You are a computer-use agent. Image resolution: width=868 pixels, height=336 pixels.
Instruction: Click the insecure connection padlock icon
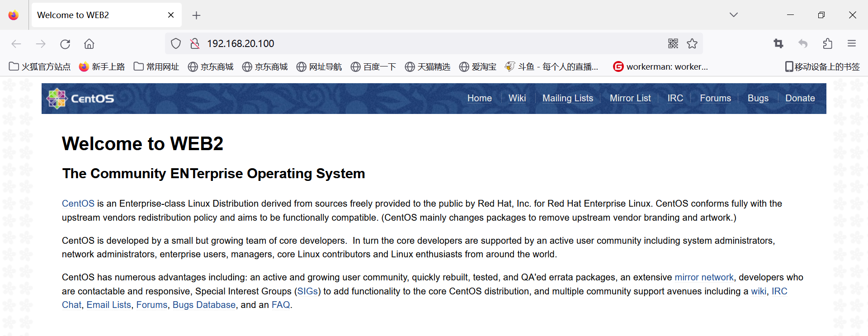click(195, 44)
